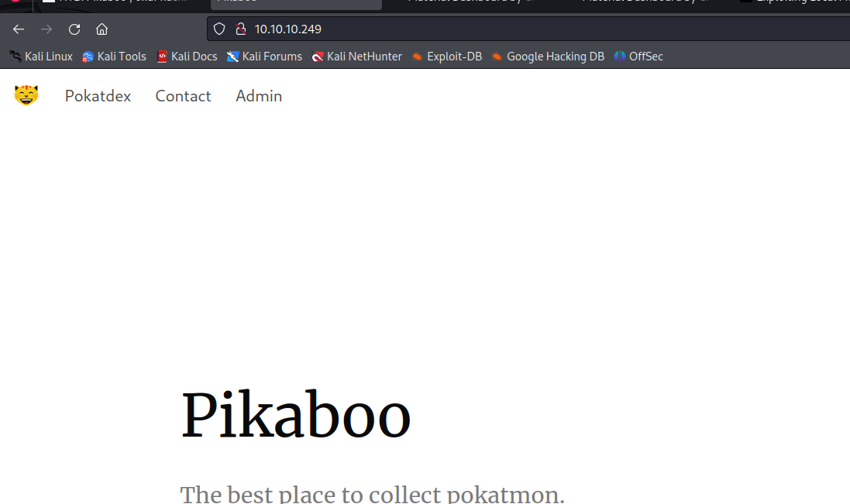Focus the address bar showing 10.10.10.249
This screenshot has width=850, height=504.
(x=465, y=29)
